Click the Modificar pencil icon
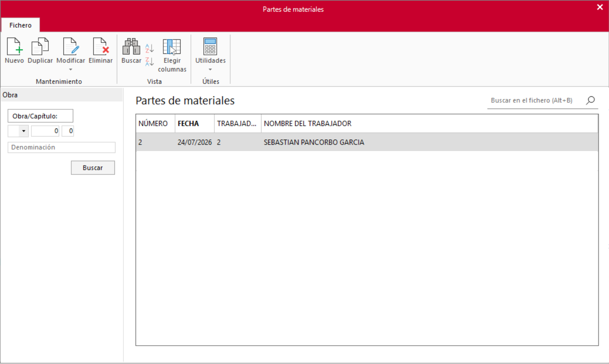This screenshot has width=609, height=364. (71, 47)
